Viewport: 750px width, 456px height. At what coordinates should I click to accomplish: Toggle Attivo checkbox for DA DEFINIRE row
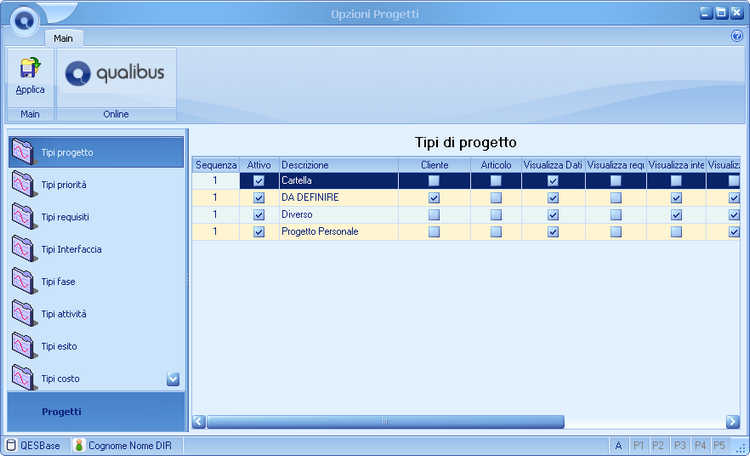coord(259,198)
